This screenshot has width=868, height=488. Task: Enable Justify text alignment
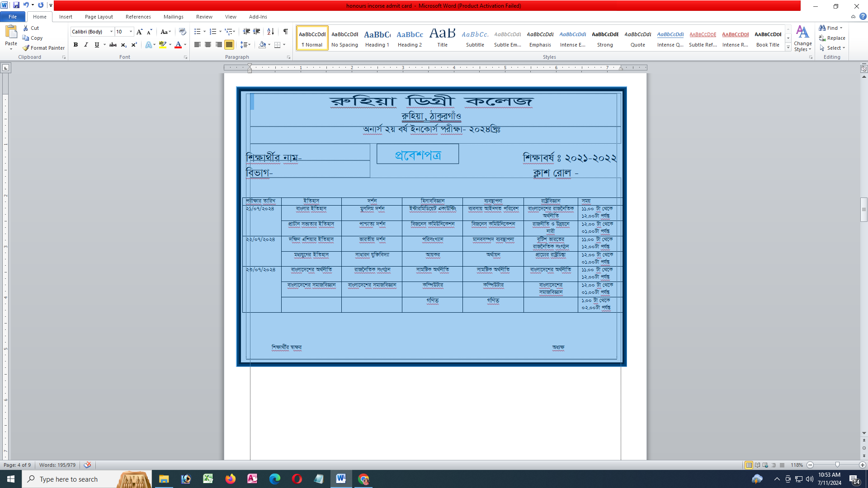(229, 45)
